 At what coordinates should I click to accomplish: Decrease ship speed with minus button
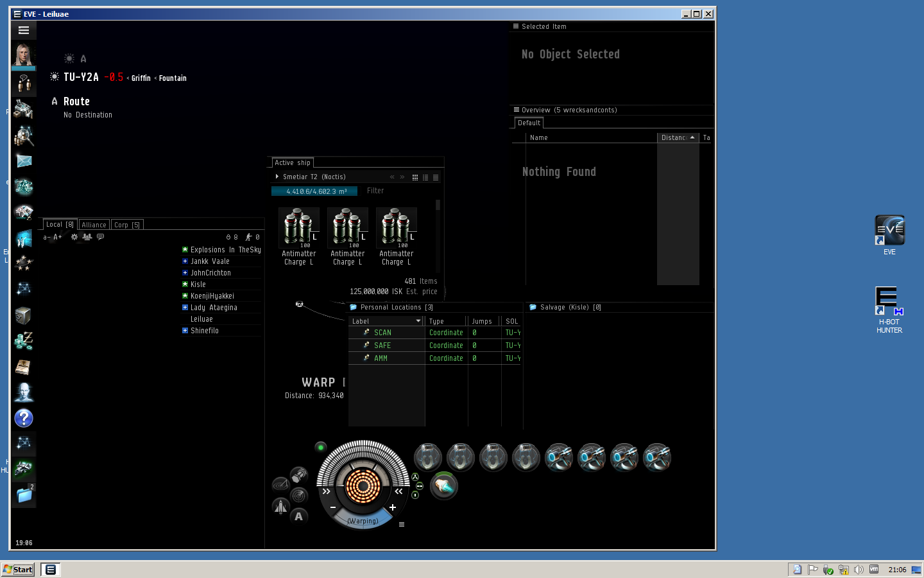[333, 507]
